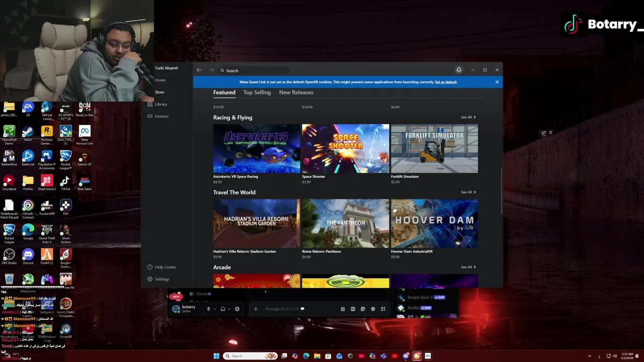This screenshot has width=644, height=362.
Task: Open the BakkesMod desktop icon
Action: tap(9, 158)
